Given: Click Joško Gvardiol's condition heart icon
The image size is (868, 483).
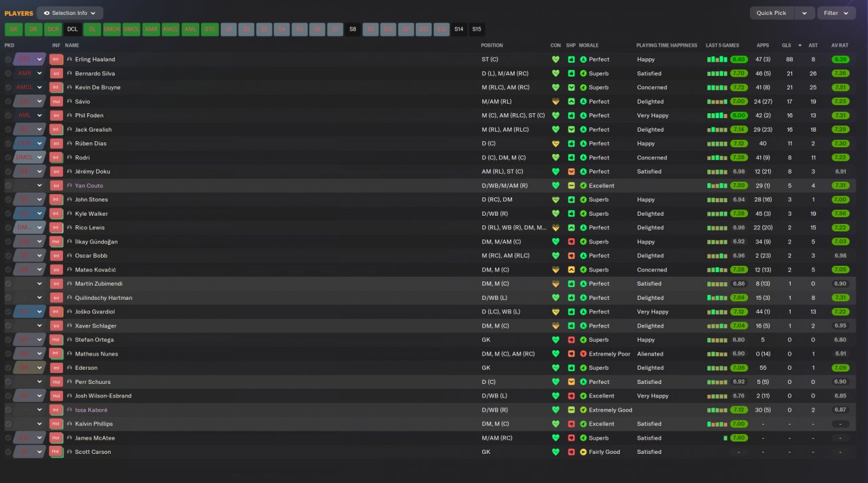Looking at the screenshot, I should (556, 312).
